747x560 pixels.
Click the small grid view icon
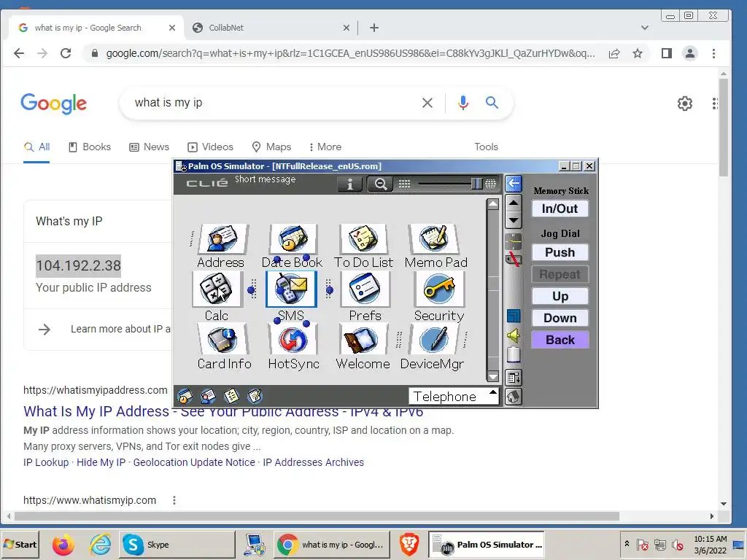tap(404, 184)
